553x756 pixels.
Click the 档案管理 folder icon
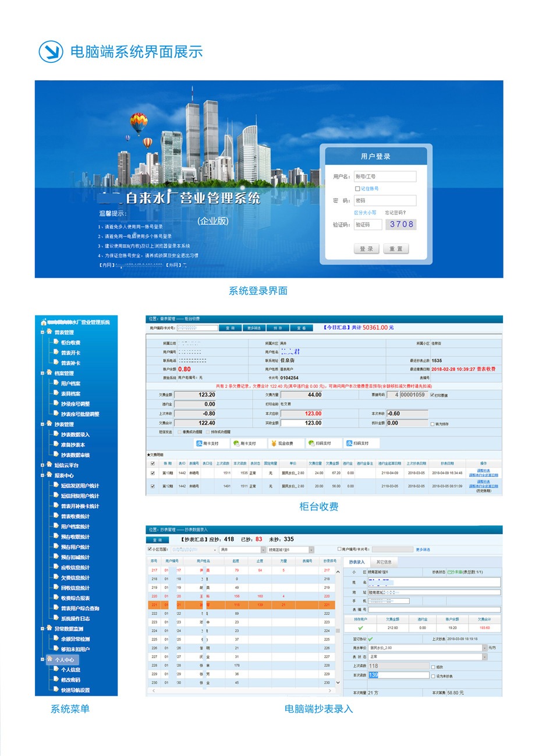tap(49, 373)
